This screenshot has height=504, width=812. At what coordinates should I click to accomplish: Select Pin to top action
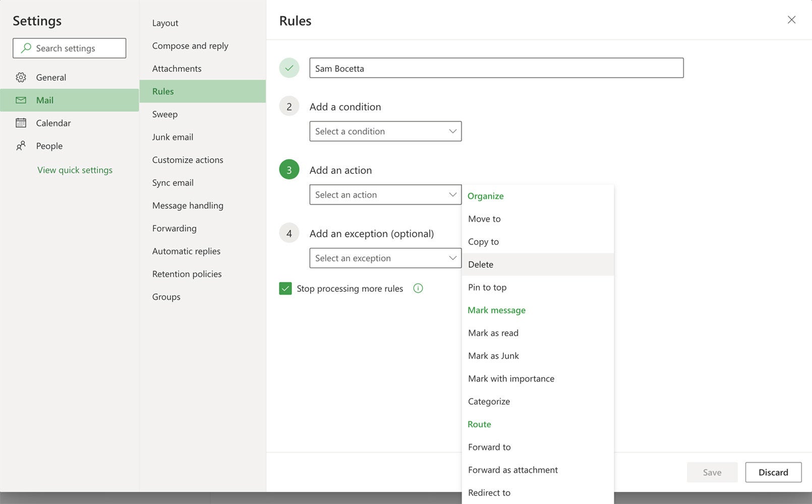tap(538, 287)
